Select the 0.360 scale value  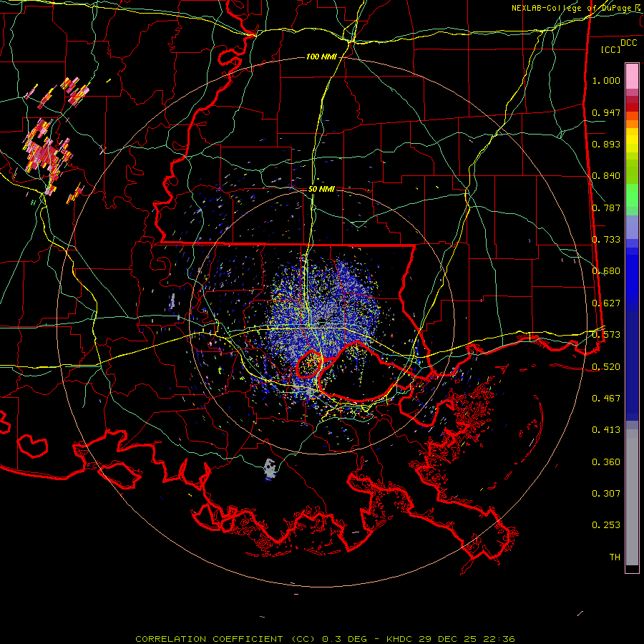(x=606, y=462)
